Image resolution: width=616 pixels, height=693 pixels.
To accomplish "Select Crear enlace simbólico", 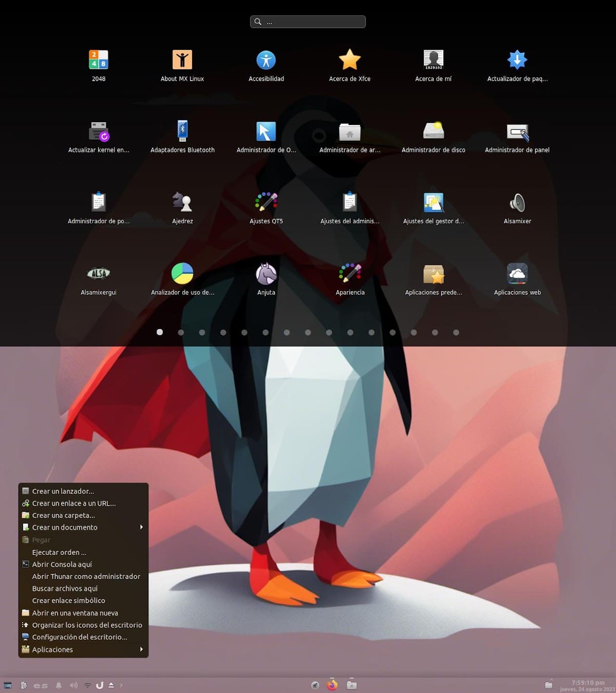I will [83, 601].
